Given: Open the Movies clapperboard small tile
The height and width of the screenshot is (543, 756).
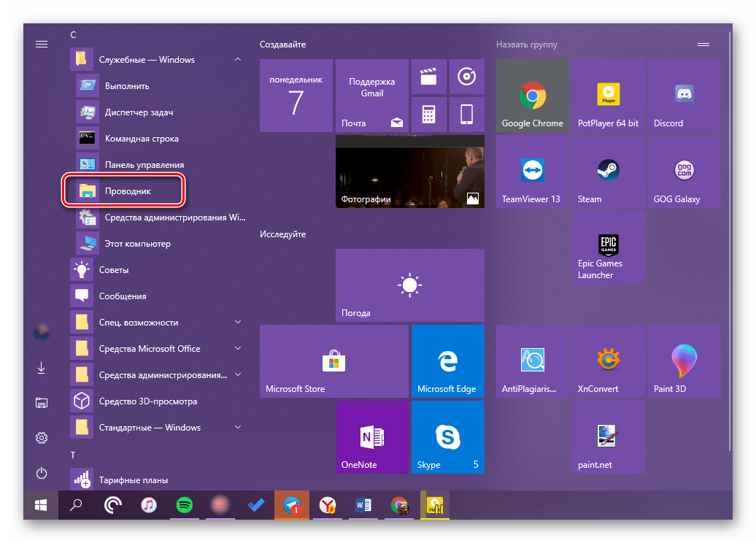Looking at the screenshot, I should coord(428,77).
